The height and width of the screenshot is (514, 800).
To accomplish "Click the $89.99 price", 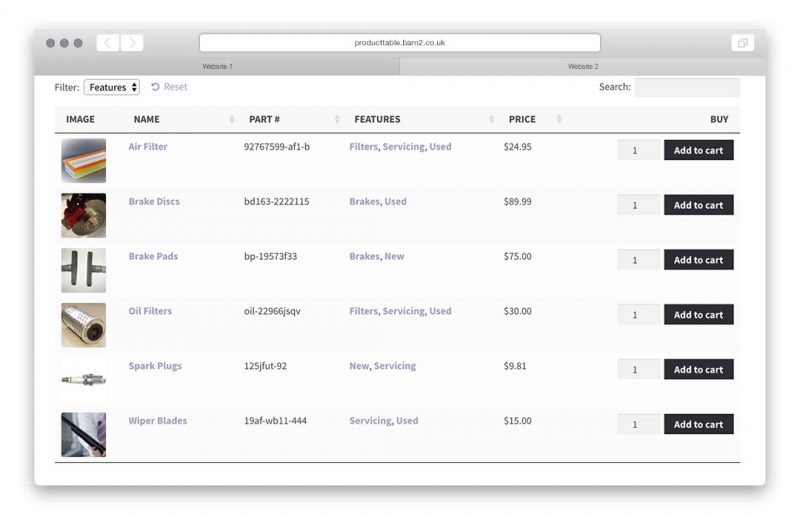I will point(517,202).
